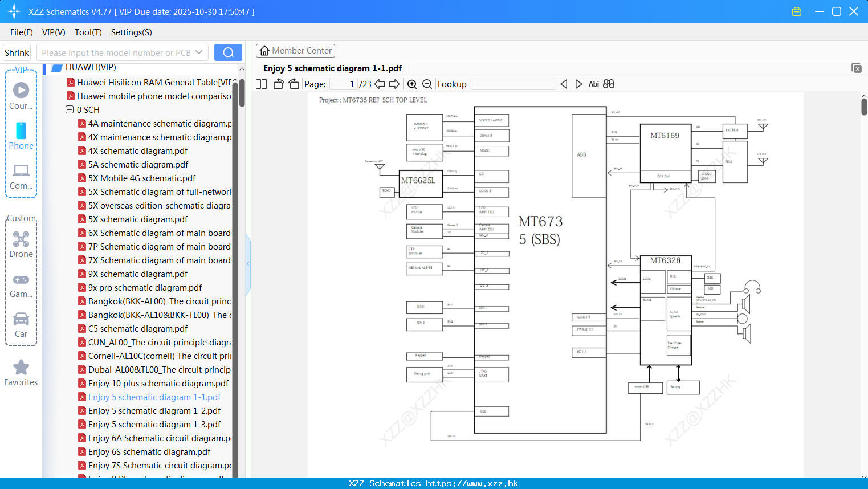The image size is (868, 489).
Task: Open Enjoy 6A Schematic circuit diagram
Action: point(155,438)
